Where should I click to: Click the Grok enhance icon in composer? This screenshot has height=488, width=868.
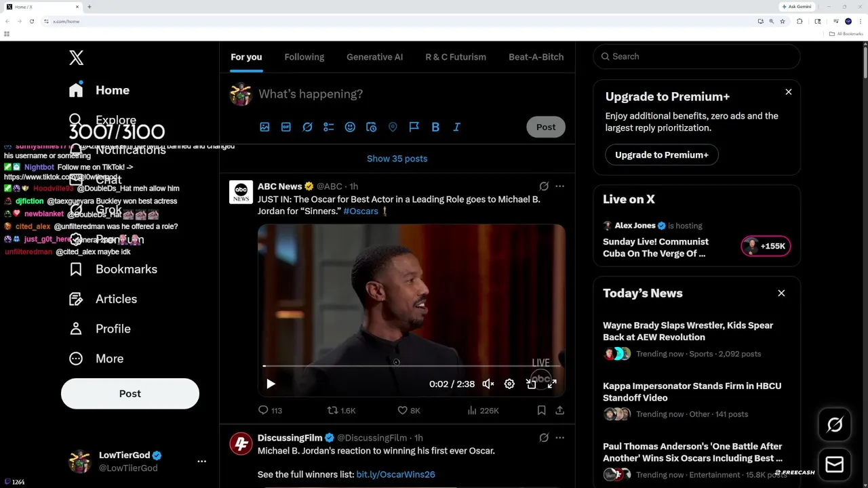point(307,127)
